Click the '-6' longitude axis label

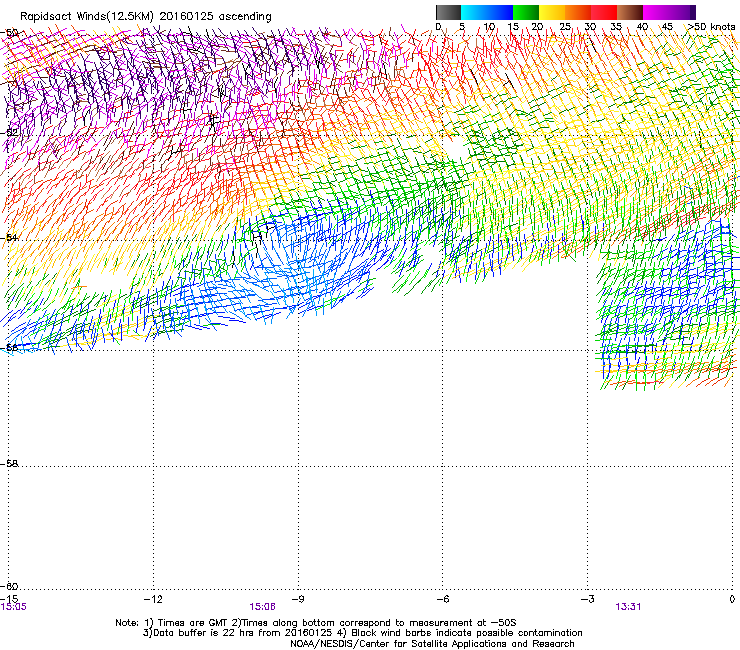pyautogui.click(x=443, y=599)
